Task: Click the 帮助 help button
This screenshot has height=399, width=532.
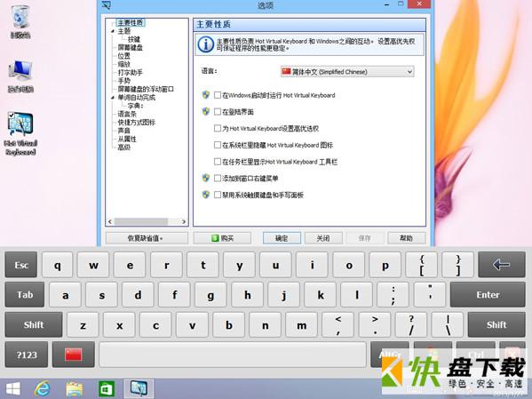Action: pyautogui.click(x=407, y=238)
